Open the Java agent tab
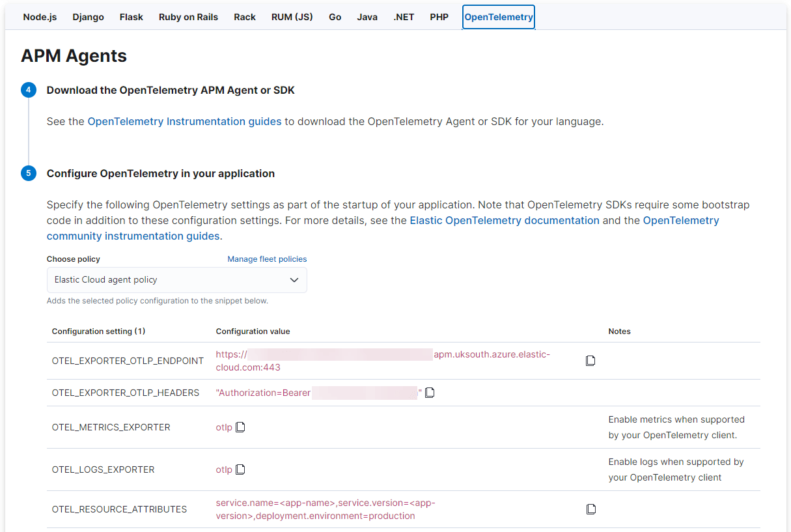Image resolution: width=791 pixels, height=532 pixels. (367, 17)
